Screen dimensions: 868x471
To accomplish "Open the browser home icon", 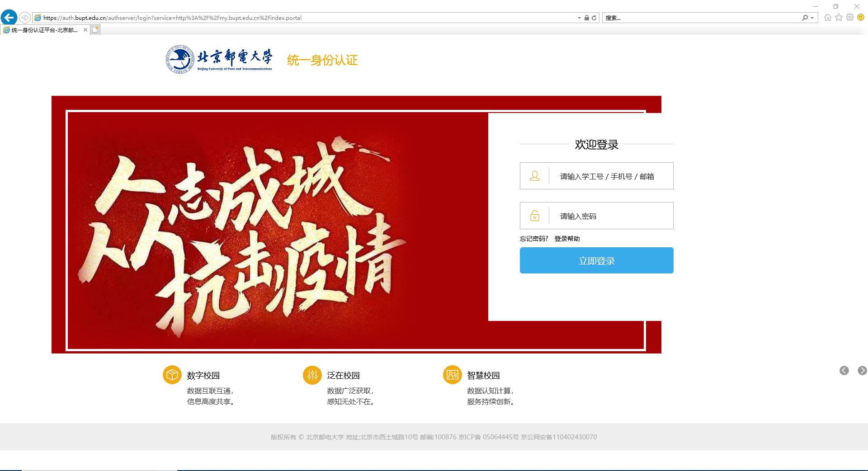I will pyautogui.click(x=828, y=18).
